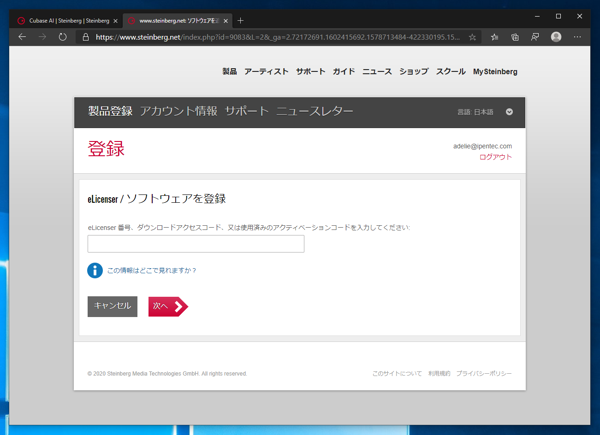Click the adelie@ipentec.com account text

(x=483, y=146)
